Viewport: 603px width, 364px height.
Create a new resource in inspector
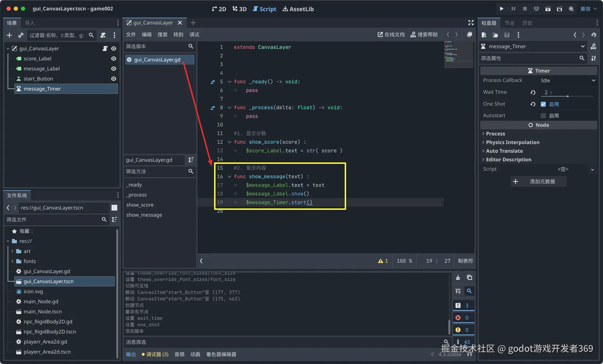[x=484, y=35]
